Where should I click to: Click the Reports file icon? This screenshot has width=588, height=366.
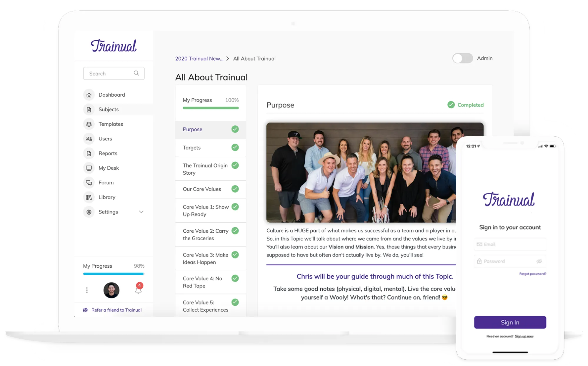[89, 153]
